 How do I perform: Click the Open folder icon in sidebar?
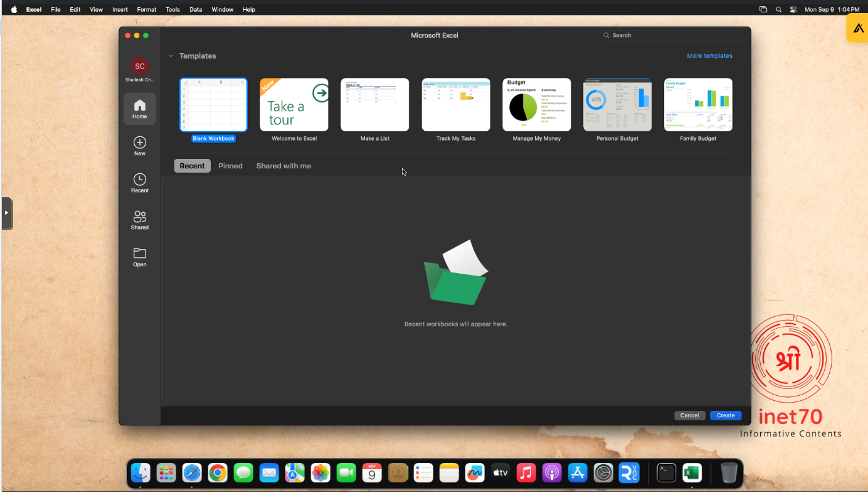pyautogui.click(x=140, y=253)
